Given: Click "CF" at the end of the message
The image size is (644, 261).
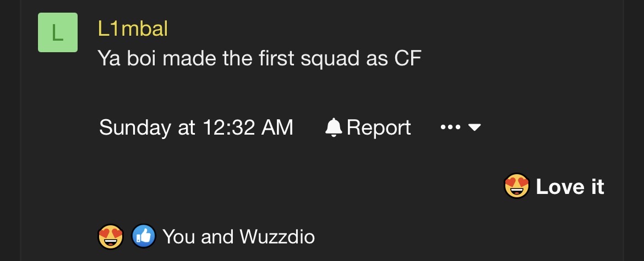Looking at the screenshot, I should (x=408, y=58).
